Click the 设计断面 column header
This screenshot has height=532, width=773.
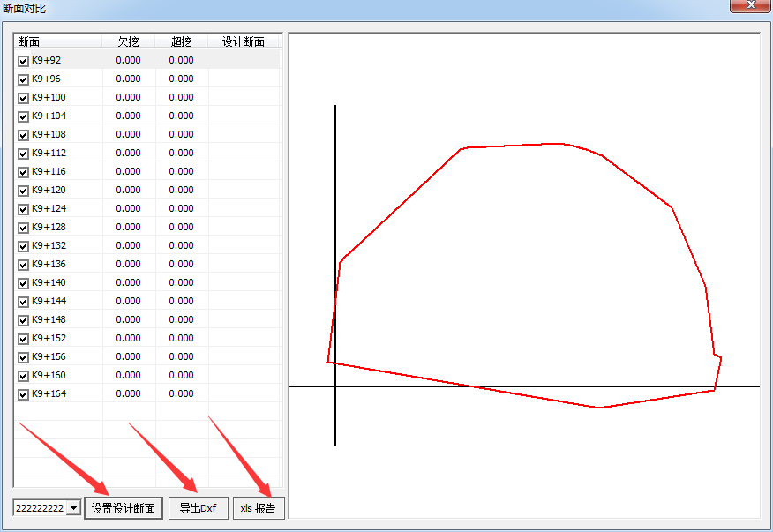[244, 41]
